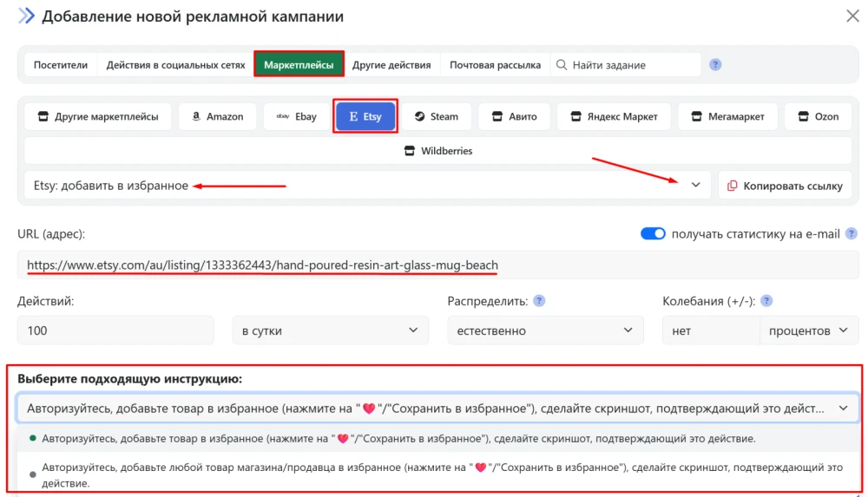This screenshot has width=868, height=497.
Task: Select the Ebay marketplace
Action: pyautogui.click(x=297, y=116)
